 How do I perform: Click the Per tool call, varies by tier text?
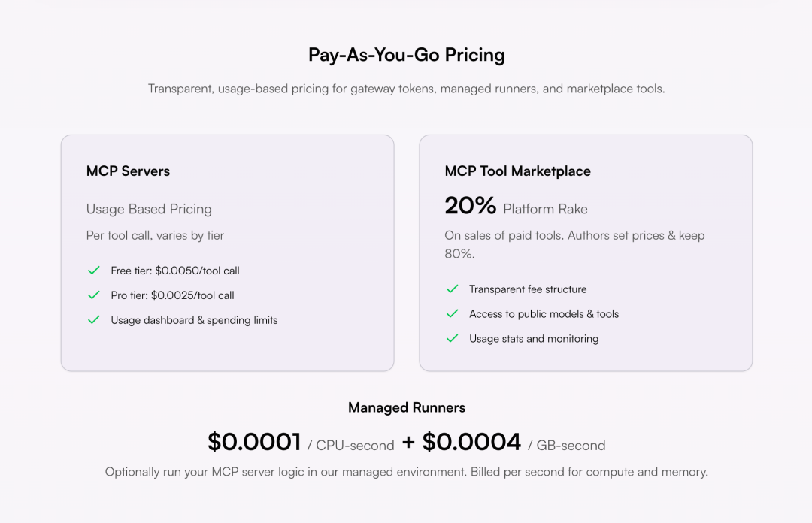pyautogui.click(x=155, y=235)
